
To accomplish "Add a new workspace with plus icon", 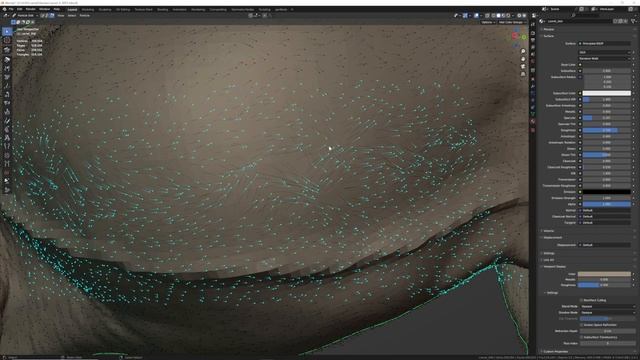I will coord(292,9).
